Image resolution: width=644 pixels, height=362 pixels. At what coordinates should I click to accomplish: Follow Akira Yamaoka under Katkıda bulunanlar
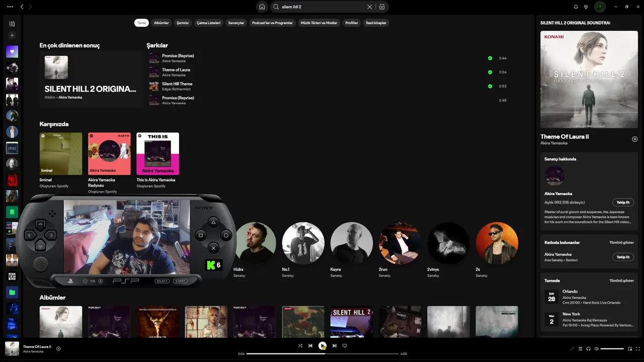(x=623, y=257)
